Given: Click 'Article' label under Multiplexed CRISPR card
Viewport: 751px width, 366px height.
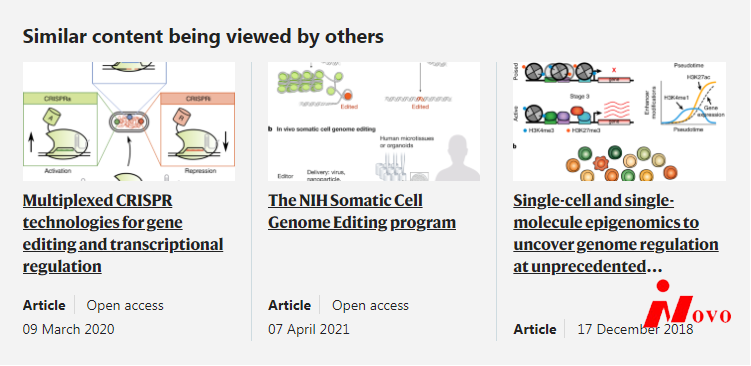Looking at the screenshot, I should [44, 305].
